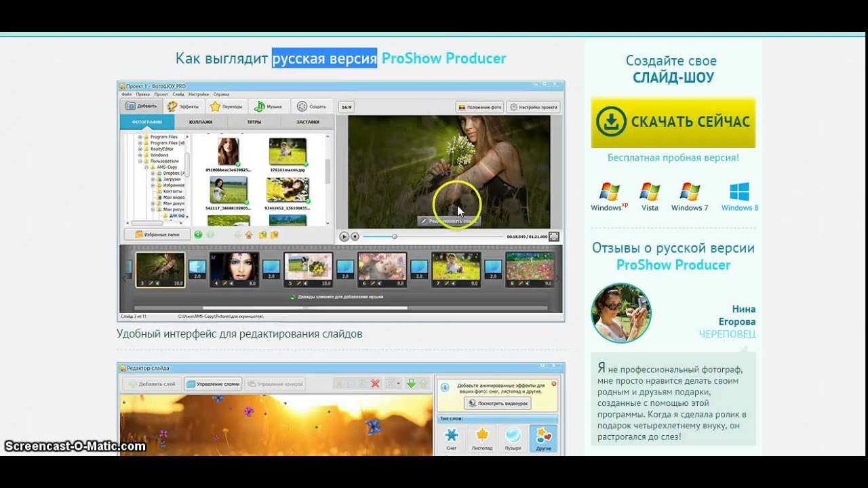This screenshot has height=488, width=868.
Task: Select photo thumbnail starting 97442452_
Action: click(x=288, y=190)
